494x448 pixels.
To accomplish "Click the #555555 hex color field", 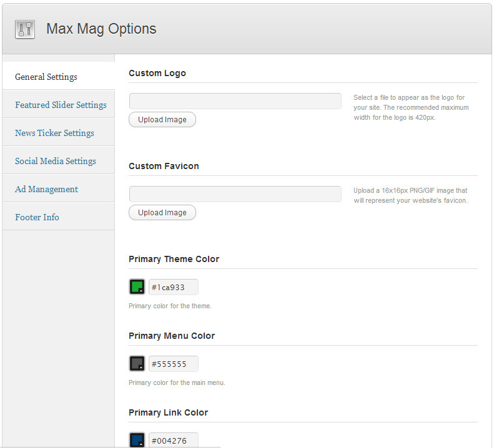I will coord(173,364).
